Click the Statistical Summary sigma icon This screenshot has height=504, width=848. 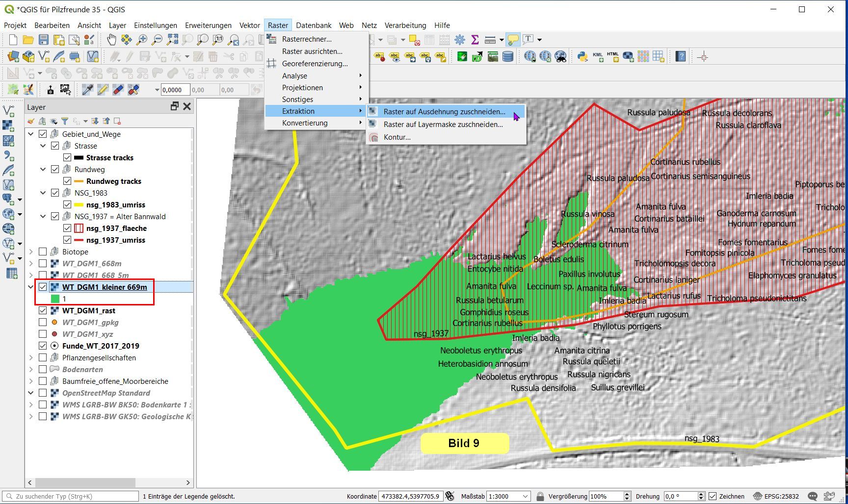(475, 40)
